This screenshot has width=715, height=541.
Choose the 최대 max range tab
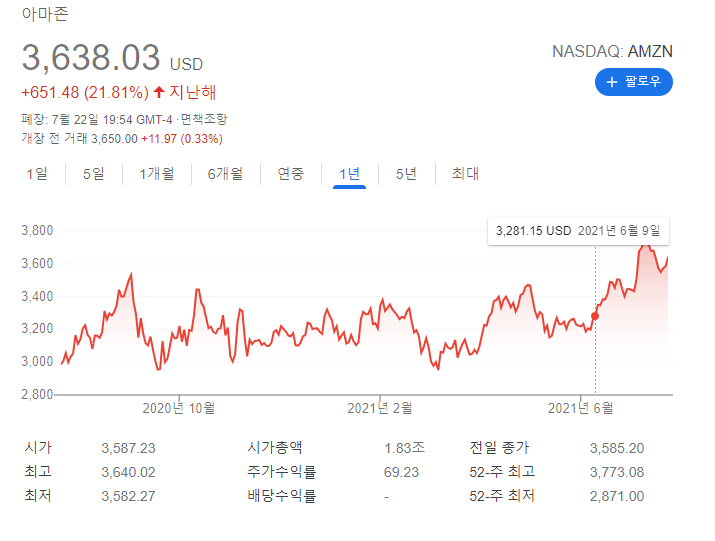coord(465,174)
